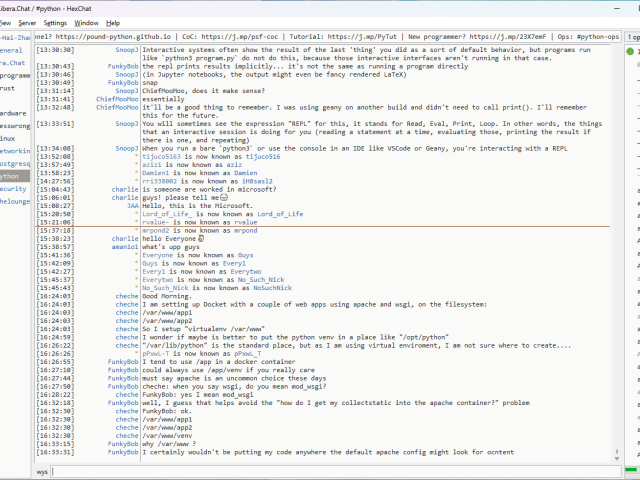Click the amanici nickname in chat
This screenshot has height=480, width=640.
pos(124,247)
